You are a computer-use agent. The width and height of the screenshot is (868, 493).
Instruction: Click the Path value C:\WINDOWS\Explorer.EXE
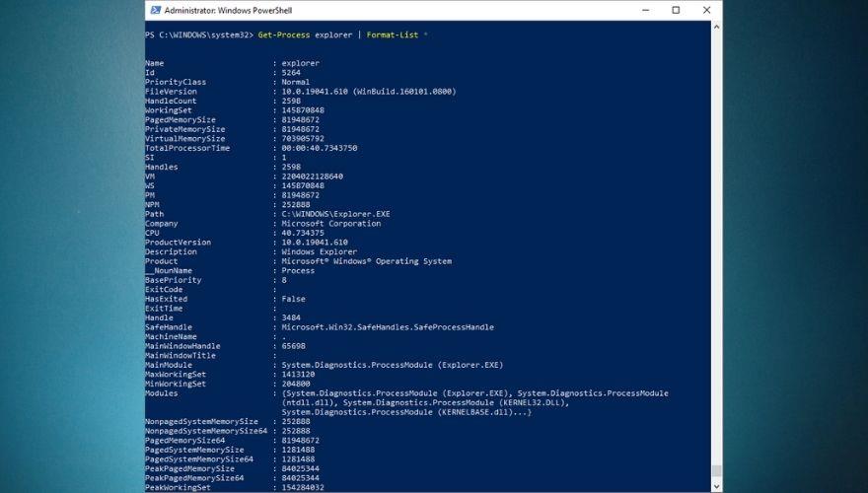[335, 214]
